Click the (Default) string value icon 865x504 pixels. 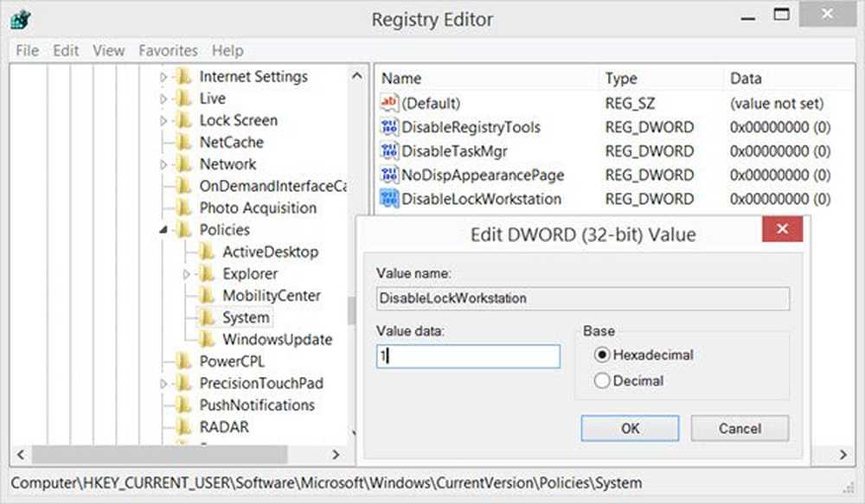[389, 103]
